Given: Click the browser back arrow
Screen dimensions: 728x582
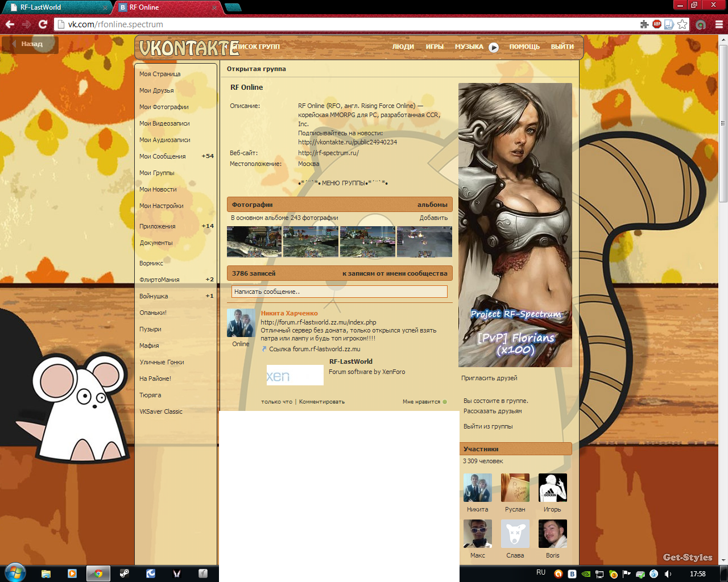Looking at the screenshot, I should coord(10,24).
